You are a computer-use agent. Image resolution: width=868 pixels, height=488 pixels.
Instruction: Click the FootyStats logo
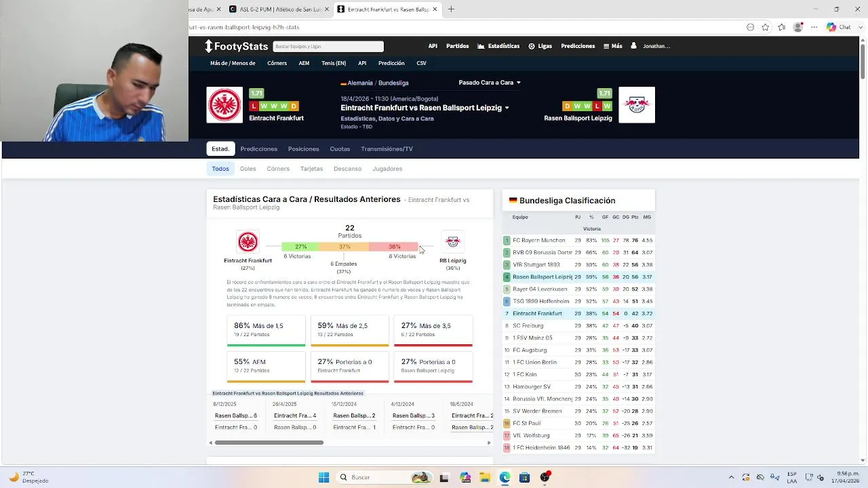[x=237, y=46]
